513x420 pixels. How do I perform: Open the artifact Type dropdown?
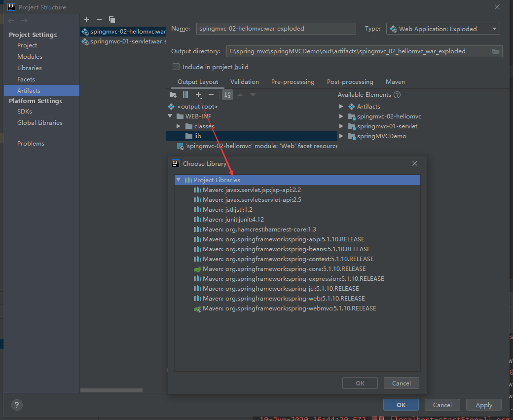443,29
